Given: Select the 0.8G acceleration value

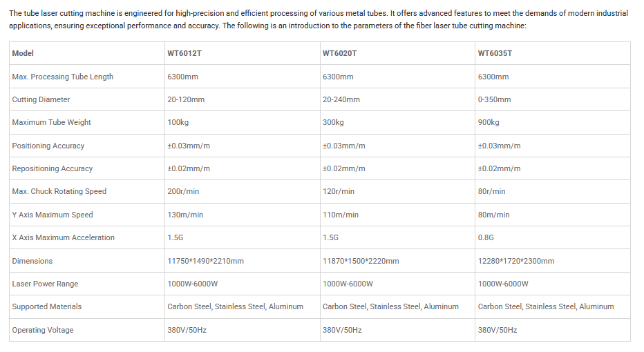Looking at the screenshot, I should [486, 237].
